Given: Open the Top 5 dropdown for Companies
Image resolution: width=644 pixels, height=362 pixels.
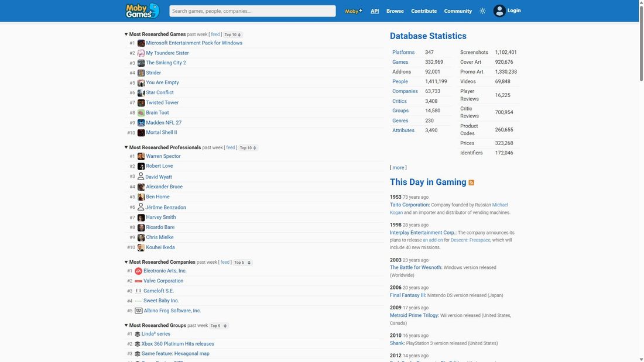Looking at the screenshot, I should click(x=242, y=262).
